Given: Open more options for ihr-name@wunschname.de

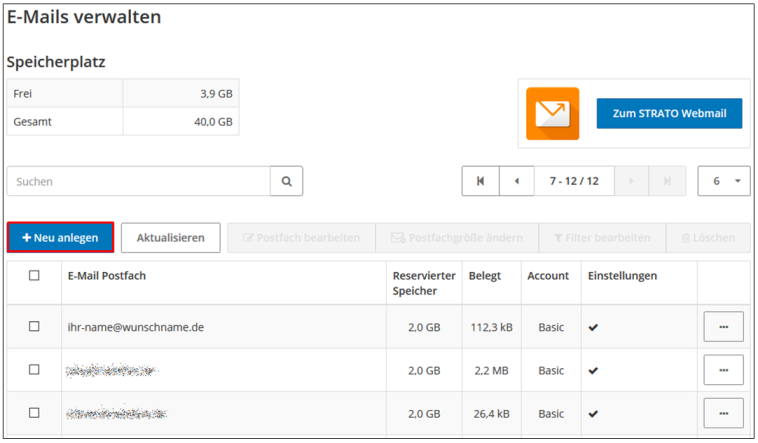Looking at the screenshot, I should tap(723, 327).
